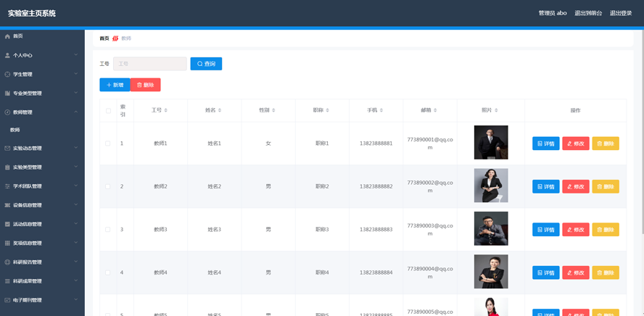Sort by 手机 column arrows
Viewport: 644px width, 316px height.
click(x=381, y=110)
